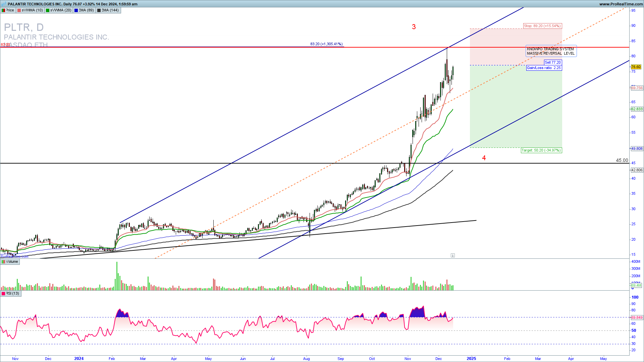The image size is (644, 362).
Task: Click the candlestick chart icon in title bar
Action: click(x=4, y=4)
